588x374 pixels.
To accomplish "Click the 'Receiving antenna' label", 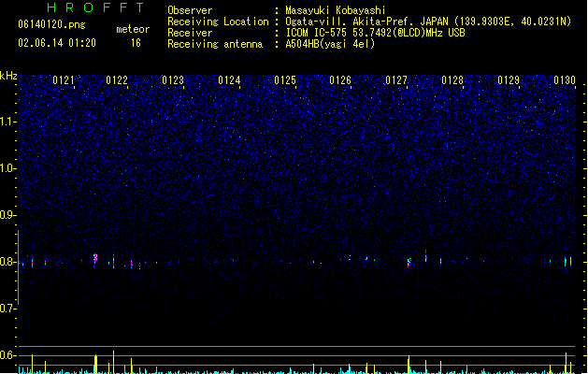I will tap(215, 44).
